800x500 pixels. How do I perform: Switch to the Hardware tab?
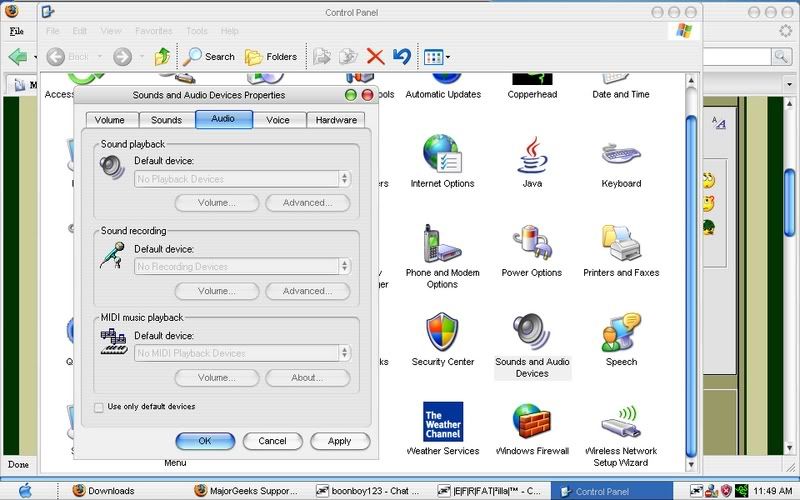point(336,120)
